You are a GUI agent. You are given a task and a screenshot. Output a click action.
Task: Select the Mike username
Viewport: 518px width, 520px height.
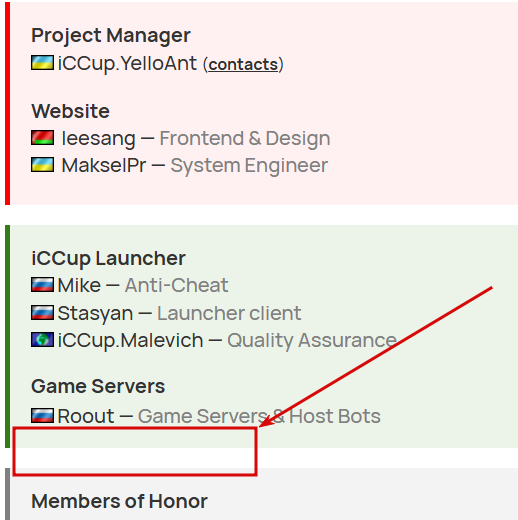79,285
